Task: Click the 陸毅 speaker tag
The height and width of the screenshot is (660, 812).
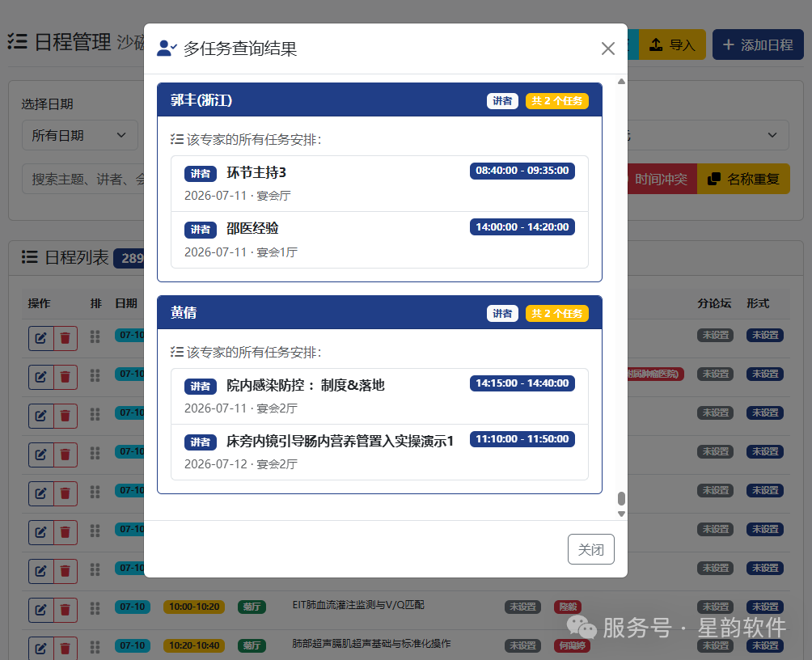Action: coord(568,607)
